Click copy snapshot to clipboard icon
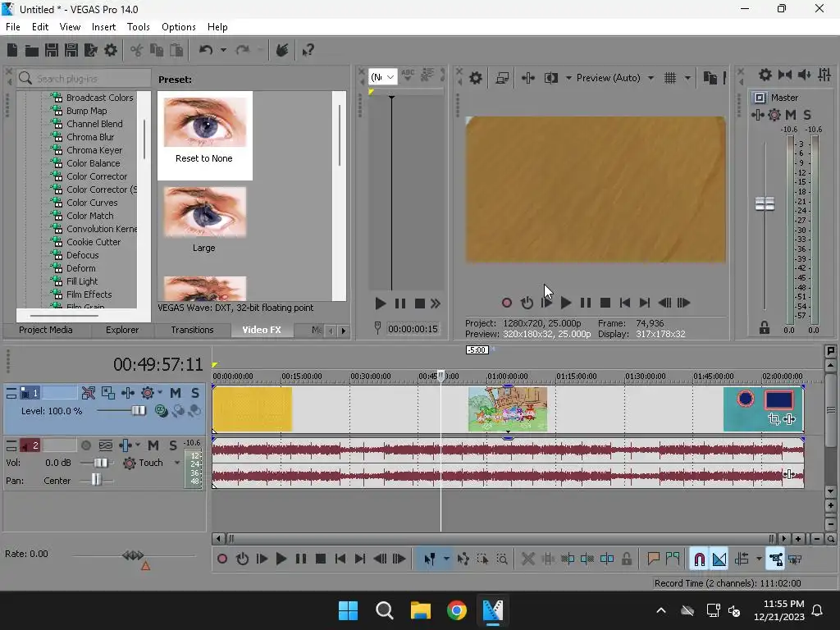 [710, 78]
